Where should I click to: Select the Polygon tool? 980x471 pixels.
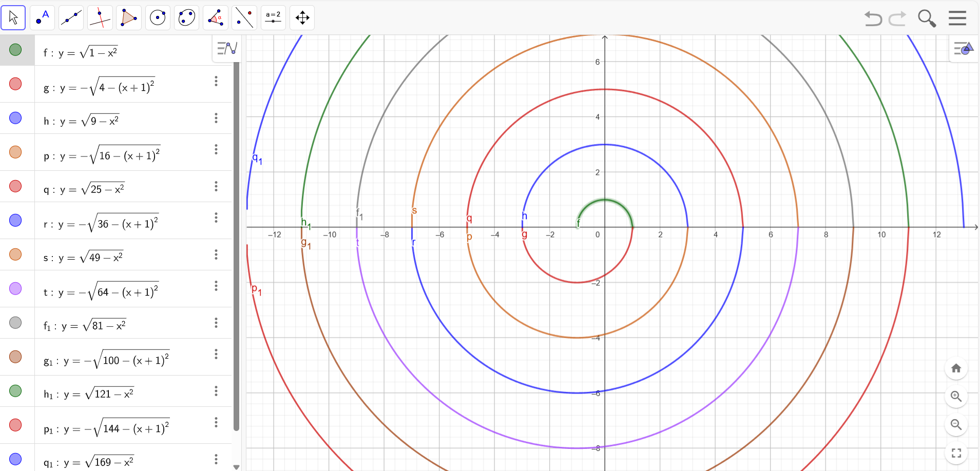(x=129, y=18)
